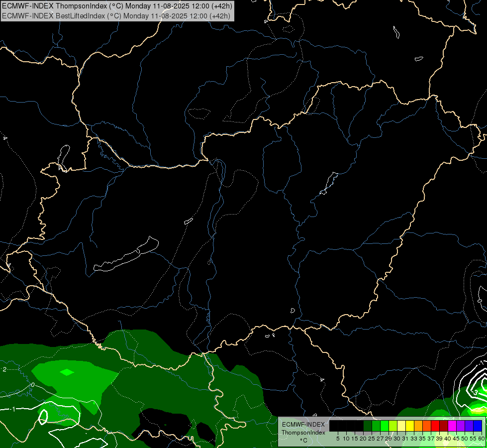
Task: Select the indigo 50–55 legend swatch
Action: click(469, 426)
